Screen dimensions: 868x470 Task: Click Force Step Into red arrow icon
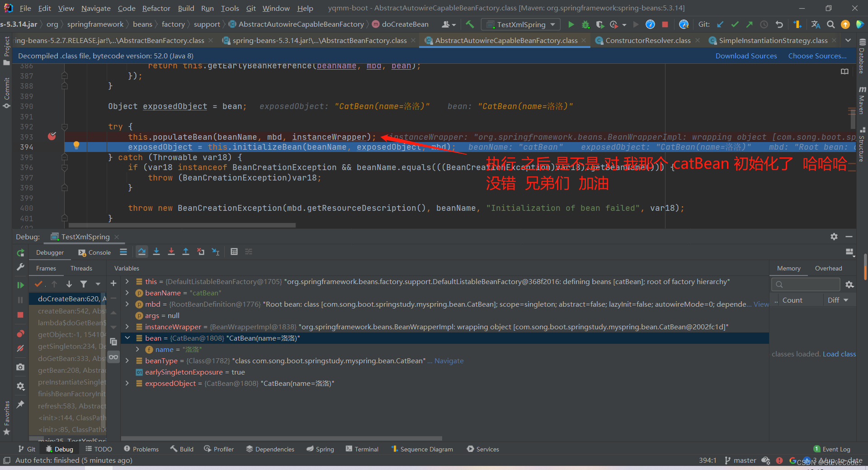[x=171, y=252]
